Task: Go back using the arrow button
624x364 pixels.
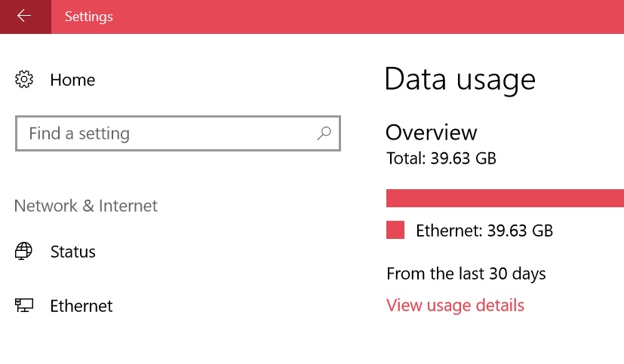Action: click(x=25, y=17)
